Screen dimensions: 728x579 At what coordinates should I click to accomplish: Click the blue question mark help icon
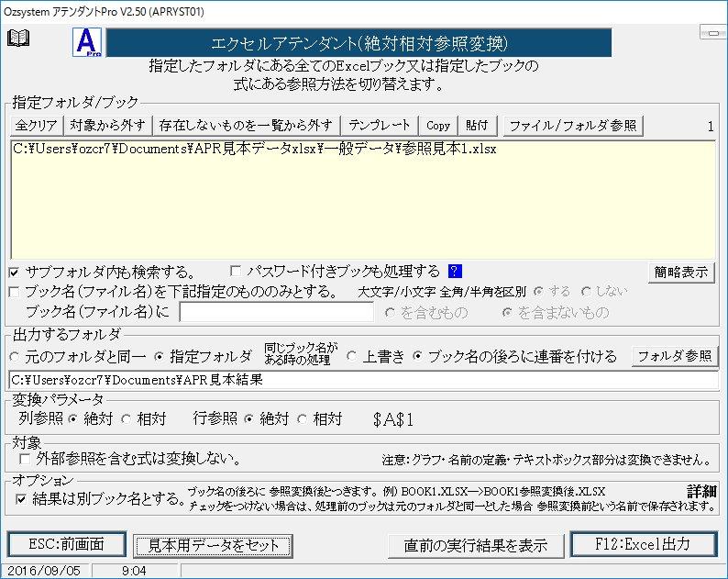[455, 271]
